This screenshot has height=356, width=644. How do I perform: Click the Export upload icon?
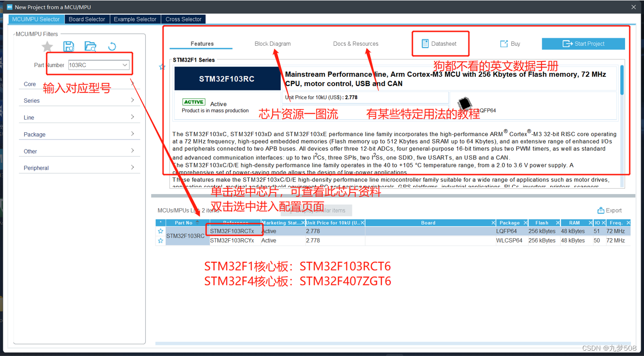point(601,211)
